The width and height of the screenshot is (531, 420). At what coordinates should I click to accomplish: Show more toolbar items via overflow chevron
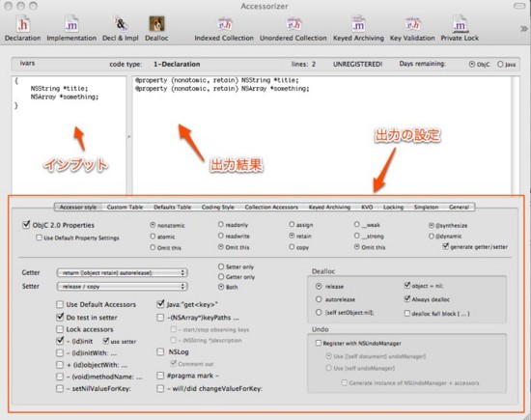point(524,29)
